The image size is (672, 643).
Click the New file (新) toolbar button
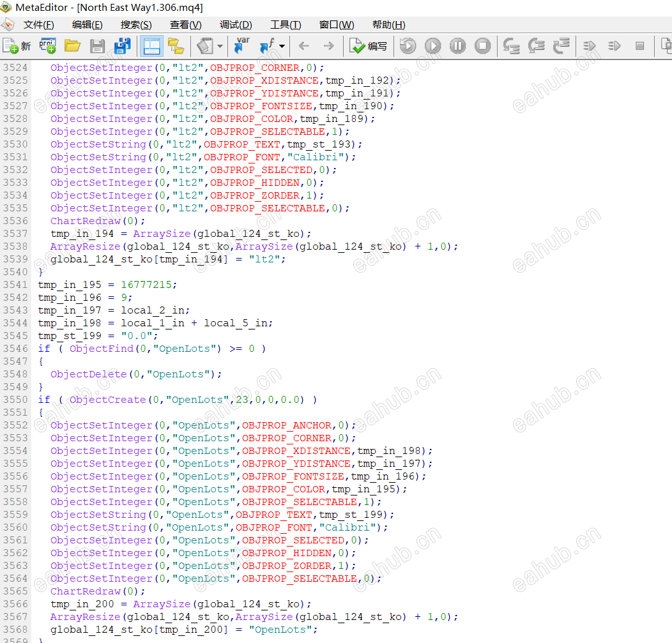coord(17,46)
